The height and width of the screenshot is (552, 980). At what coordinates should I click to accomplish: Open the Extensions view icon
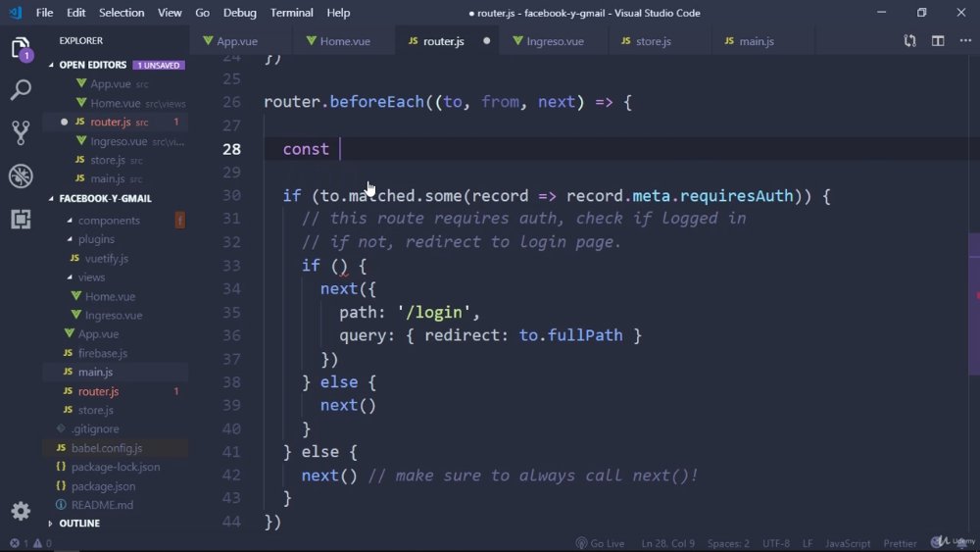pyautogui.click(x=21, y=219)
